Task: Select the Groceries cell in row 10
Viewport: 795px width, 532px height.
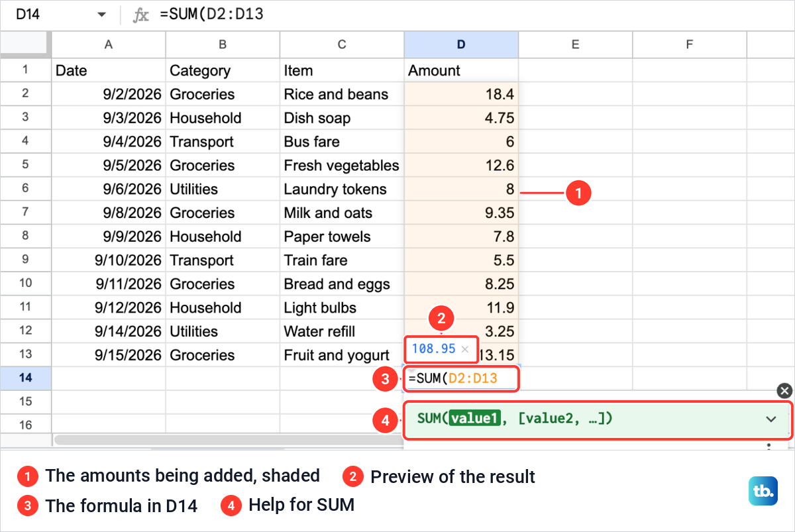Action: (x=223, y=284)
